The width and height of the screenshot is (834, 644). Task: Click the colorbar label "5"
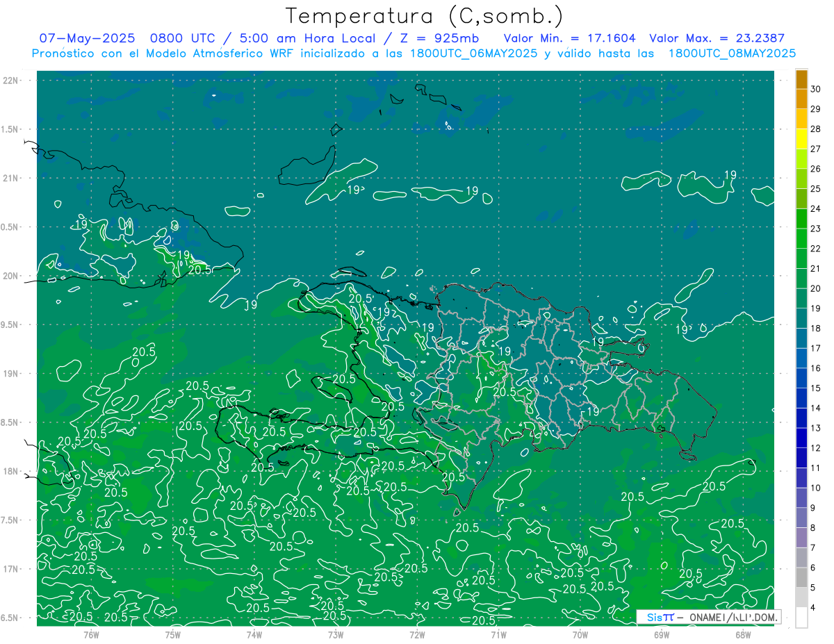(x=814, y=588)
